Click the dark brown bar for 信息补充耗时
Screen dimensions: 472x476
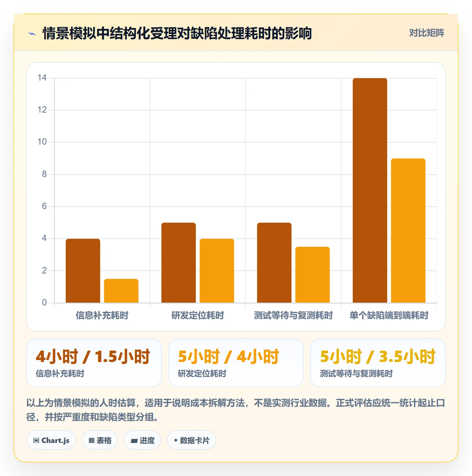click(x=83, y=271)
